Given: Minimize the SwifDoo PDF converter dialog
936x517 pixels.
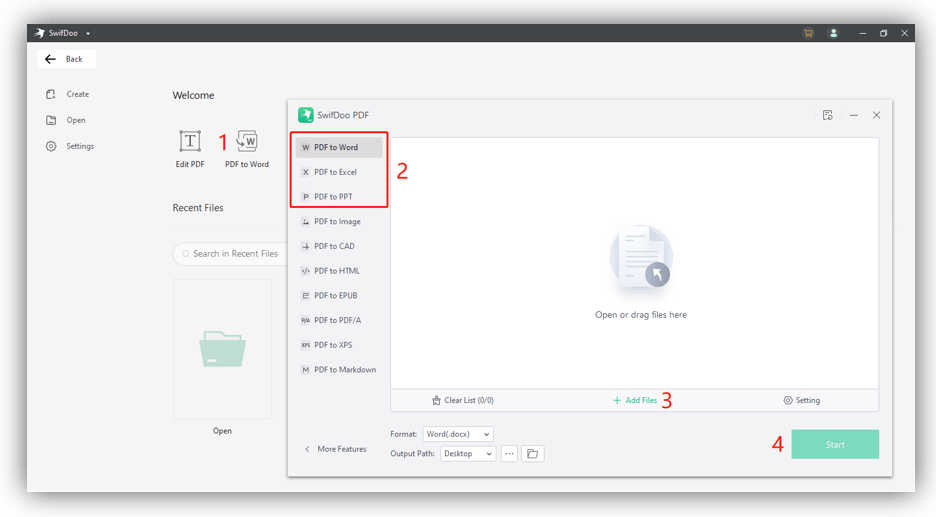Looking at the screenshot, I should point(854,115).
